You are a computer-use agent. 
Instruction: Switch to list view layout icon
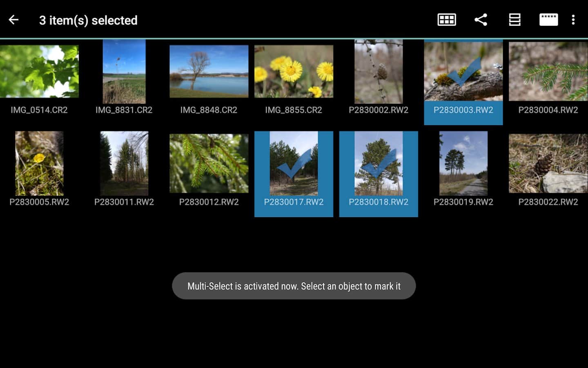click(514, 20)
